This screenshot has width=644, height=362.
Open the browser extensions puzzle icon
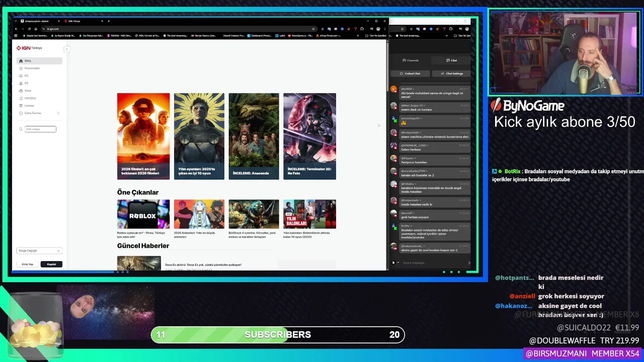click(362, 29)
